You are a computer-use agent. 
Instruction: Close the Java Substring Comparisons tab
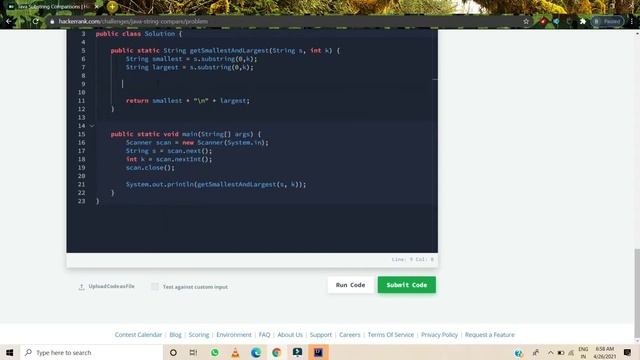[97, 7]
